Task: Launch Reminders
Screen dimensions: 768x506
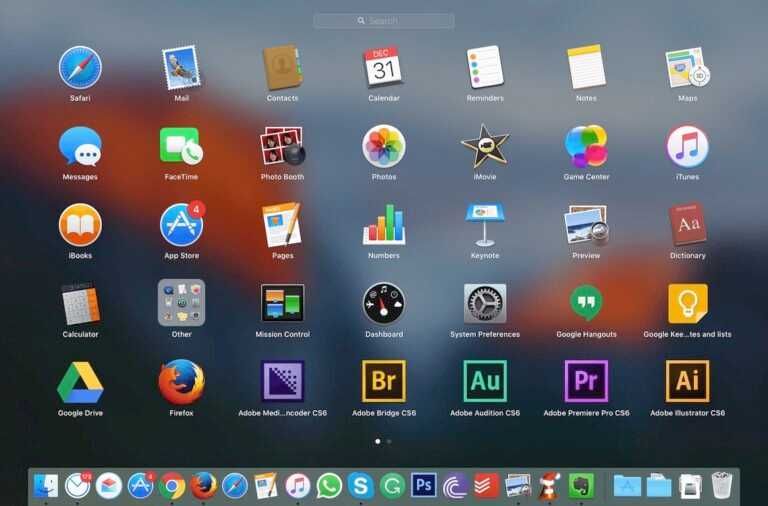Action: coord(485,68)
